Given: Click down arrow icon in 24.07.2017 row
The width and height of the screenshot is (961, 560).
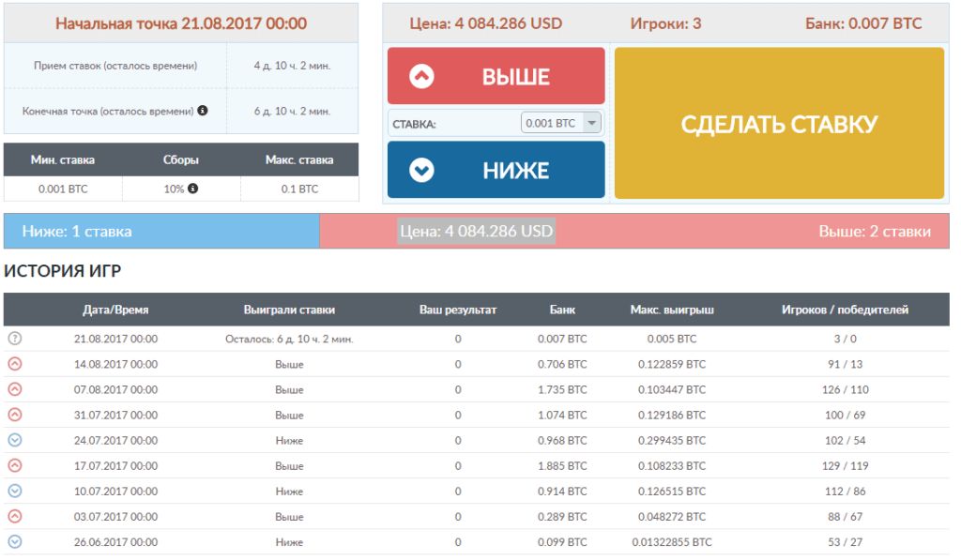Looking at the screenshot, I should coord(14,440).
